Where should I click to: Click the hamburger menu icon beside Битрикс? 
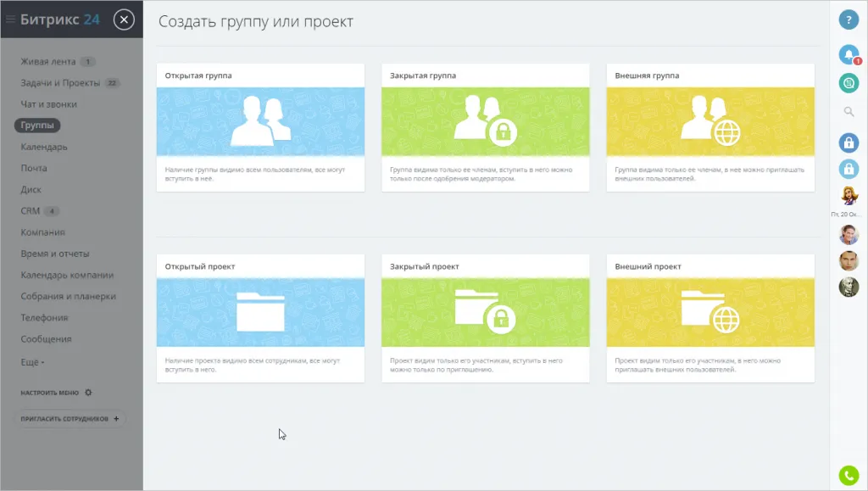(x=11, y=20)
